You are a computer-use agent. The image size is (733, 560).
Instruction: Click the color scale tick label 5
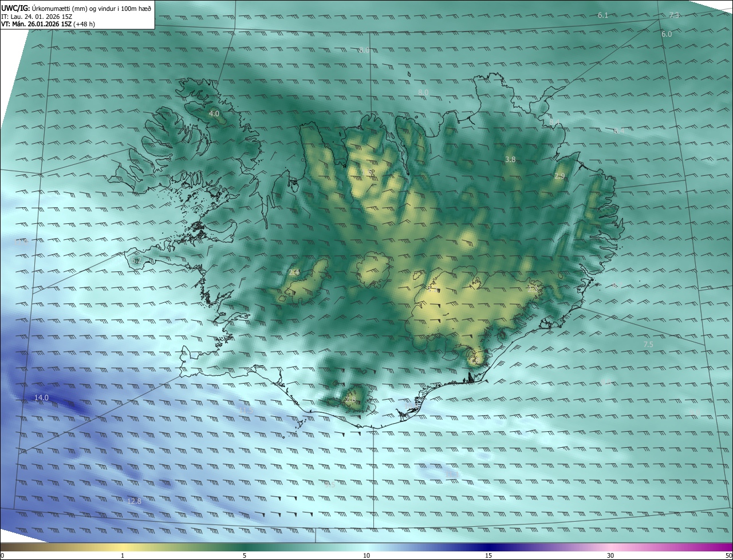pyautogui.click(x=245, y=555)
